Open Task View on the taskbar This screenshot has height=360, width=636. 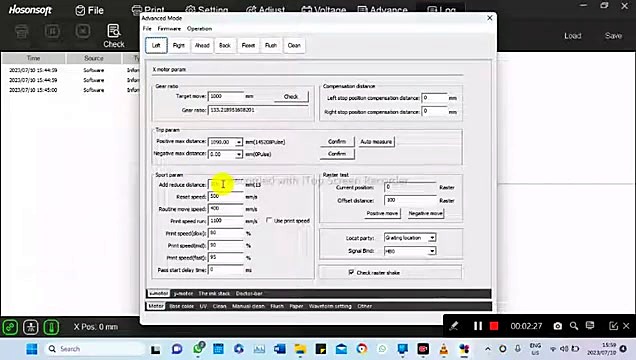click(155, 349)
